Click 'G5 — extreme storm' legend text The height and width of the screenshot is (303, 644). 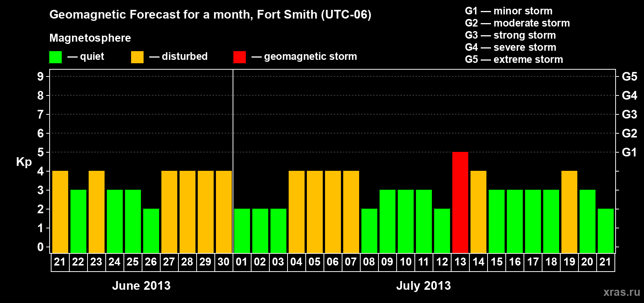[x=514, y=59]
